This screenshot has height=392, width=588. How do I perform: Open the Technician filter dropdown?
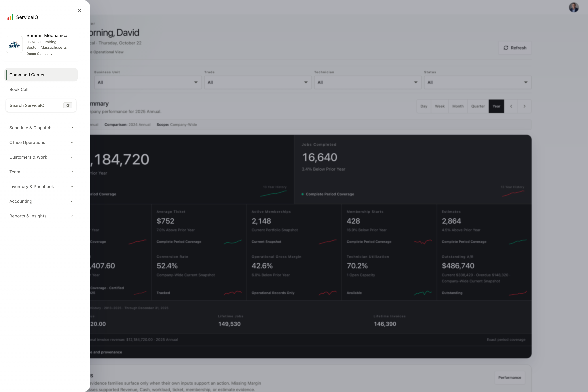pyautogui.click(x=367, y=82)
